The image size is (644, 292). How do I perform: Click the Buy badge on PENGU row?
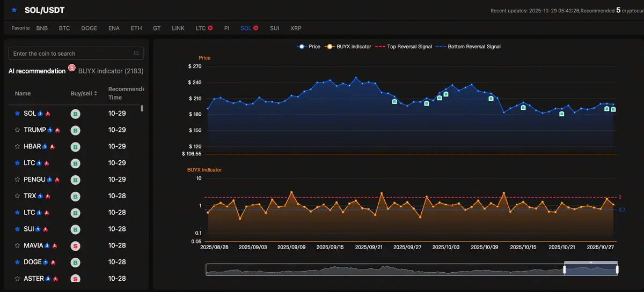[x=76, y=179]
